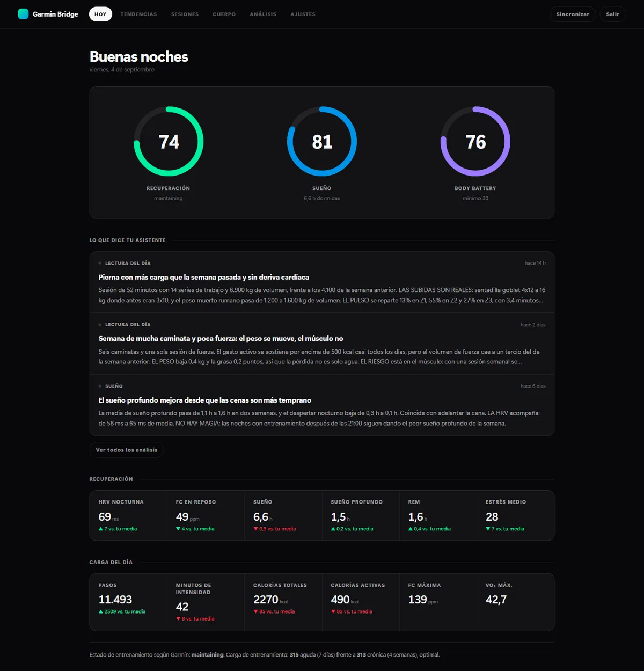Click the Garmin Bridge logo icon
This screenshot has width=644, height=671.
point(23,14)
